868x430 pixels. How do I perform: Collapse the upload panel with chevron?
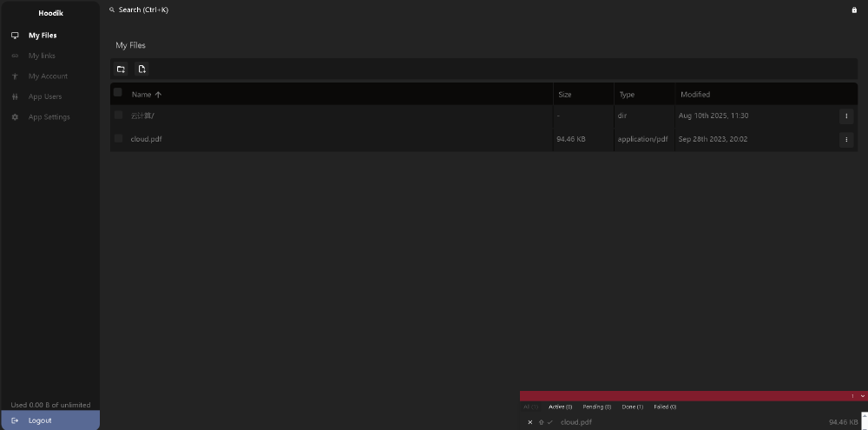pyautogui.click(x=862, y=396)
